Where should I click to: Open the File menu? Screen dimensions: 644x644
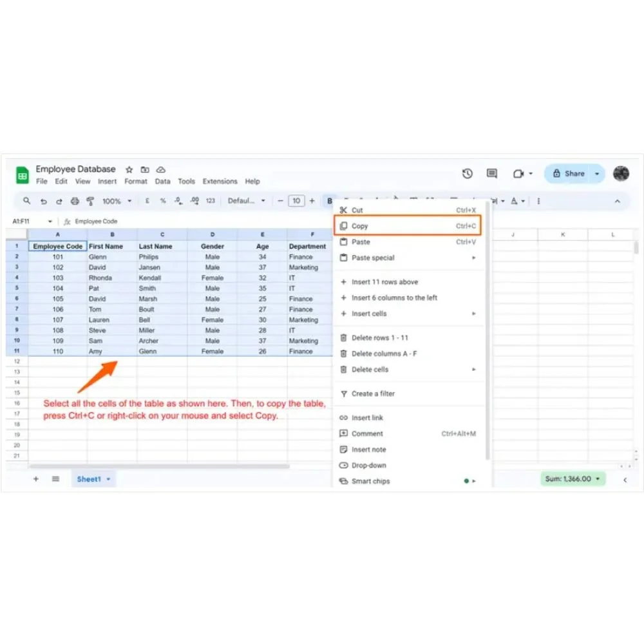click(41, 182)
